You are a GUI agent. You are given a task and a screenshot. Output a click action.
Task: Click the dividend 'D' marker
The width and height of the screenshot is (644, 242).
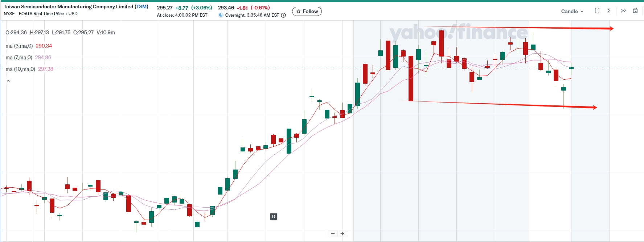(274, 217)
